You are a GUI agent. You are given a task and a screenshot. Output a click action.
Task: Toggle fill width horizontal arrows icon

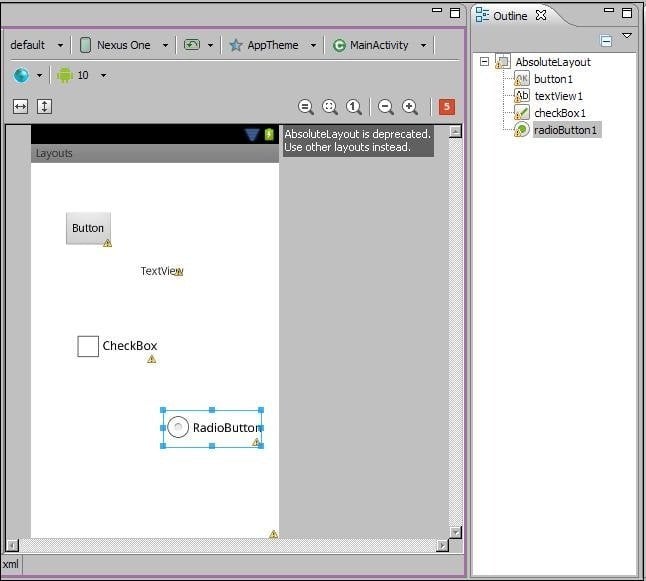pos(20,107)
